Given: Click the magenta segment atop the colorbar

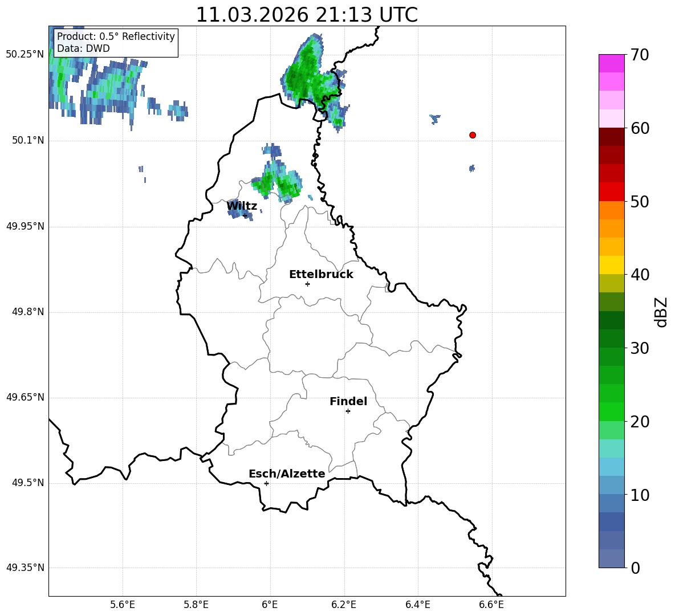Looking at the screenshot, I should click(x=612, y=64).
